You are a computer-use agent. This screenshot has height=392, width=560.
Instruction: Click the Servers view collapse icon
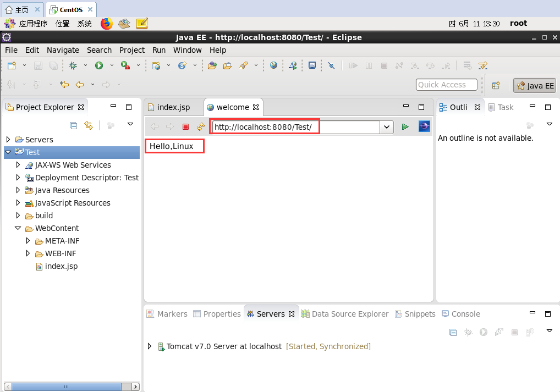[x=453, y=333]
